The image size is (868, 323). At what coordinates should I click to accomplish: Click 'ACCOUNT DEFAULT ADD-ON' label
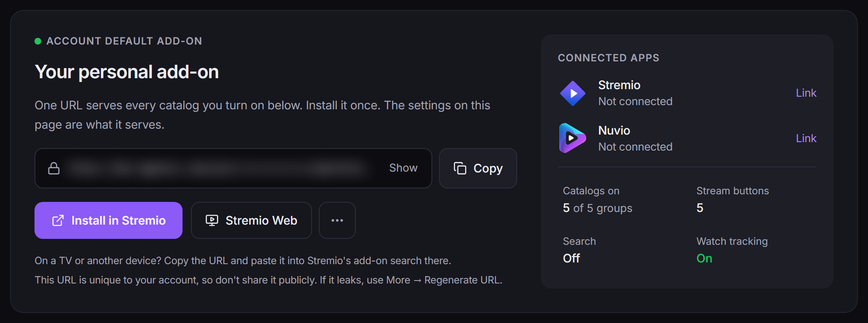[124, 41]
